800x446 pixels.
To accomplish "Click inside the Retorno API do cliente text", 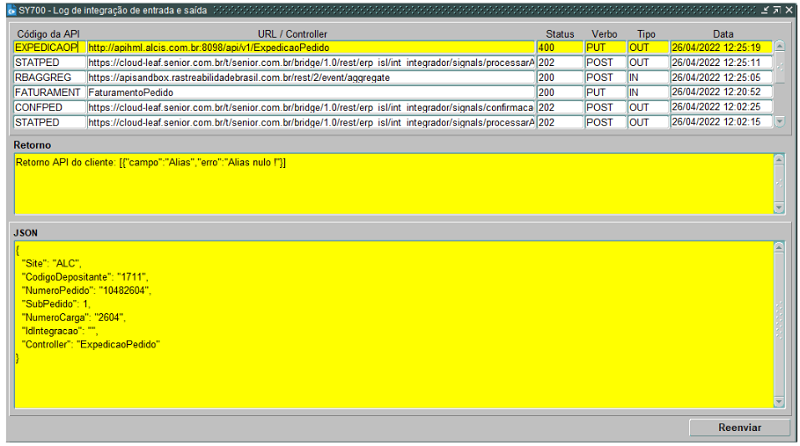I will coord(151,162).
